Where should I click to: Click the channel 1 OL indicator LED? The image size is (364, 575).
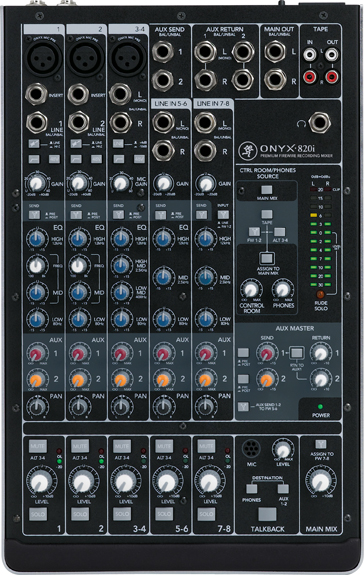tap(59, 451)
